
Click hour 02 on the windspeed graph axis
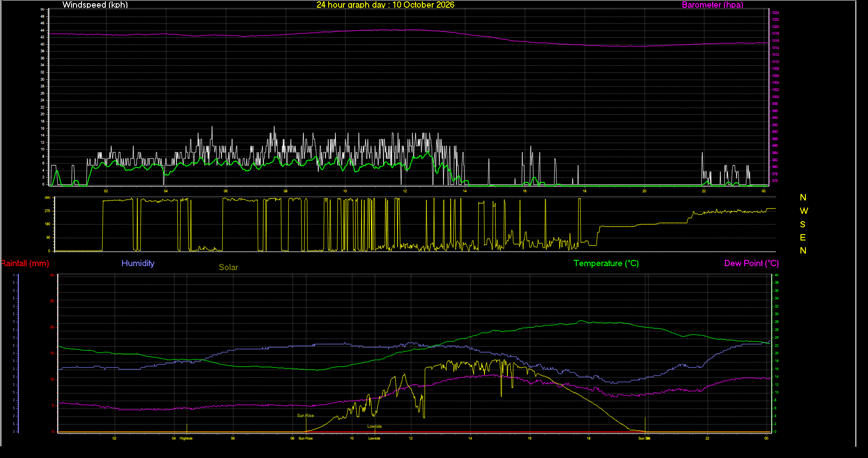tap(106, 191)
